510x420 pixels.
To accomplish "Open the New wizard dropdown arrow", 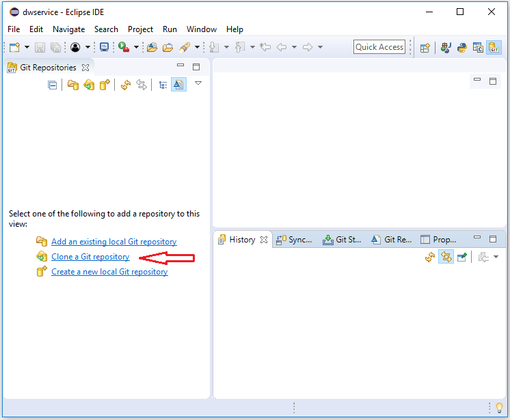I will click(27, 47).
